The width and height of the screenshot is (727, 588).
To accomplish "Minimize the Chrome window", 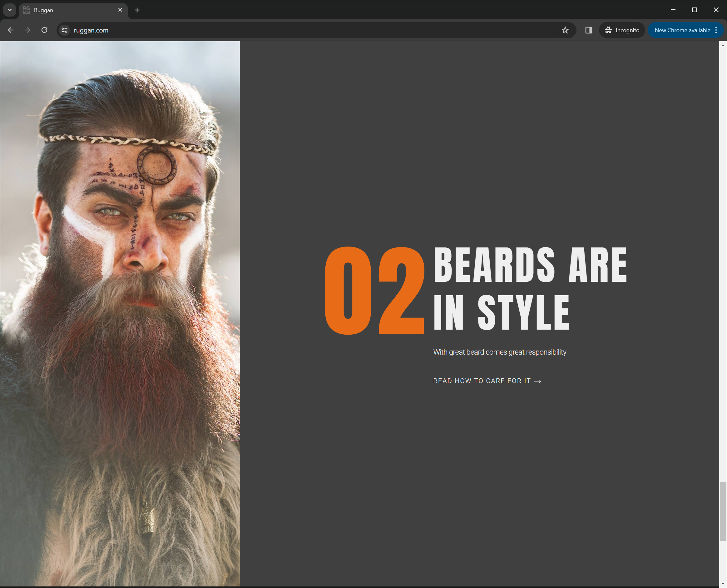I will tap(673, 10).
